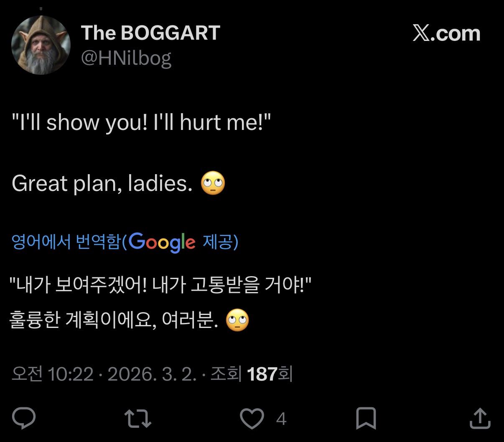
Task: Click the Google logo in translation notice
Action: pos(162,242)
